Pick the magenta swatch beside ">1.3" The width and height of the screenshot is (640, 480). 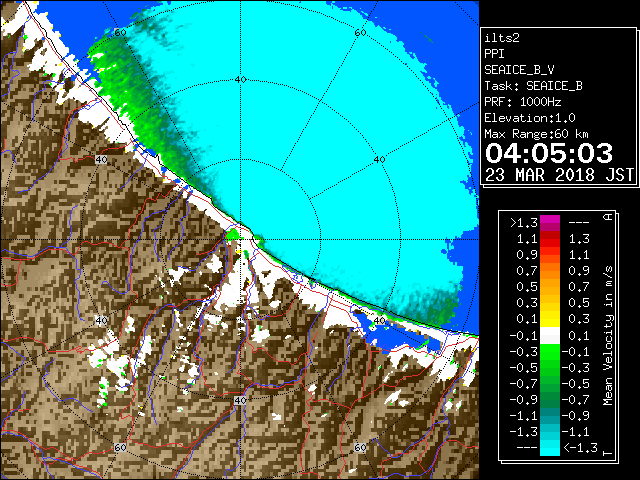[550, 223]
